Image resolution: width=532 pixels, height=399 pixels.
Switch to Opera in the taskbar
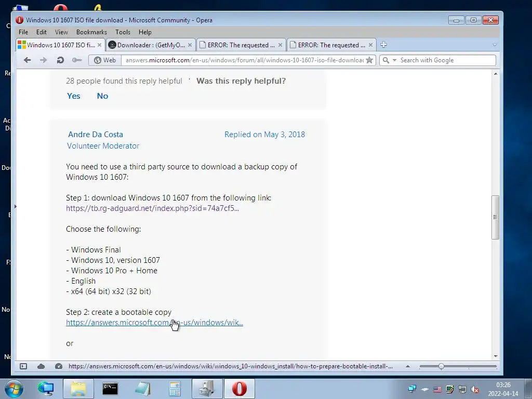point(239,389)
